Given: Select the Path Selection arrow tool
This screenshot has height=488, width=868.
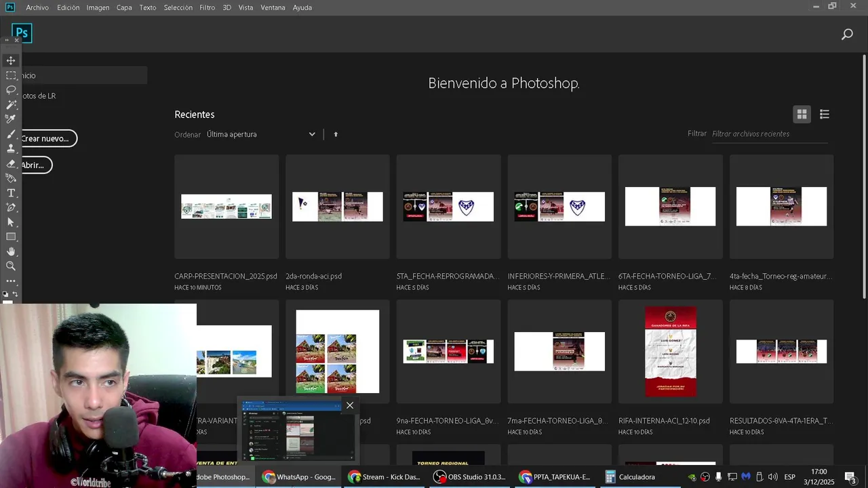Looking at the screenshot, I should click(x=11, y=222).
